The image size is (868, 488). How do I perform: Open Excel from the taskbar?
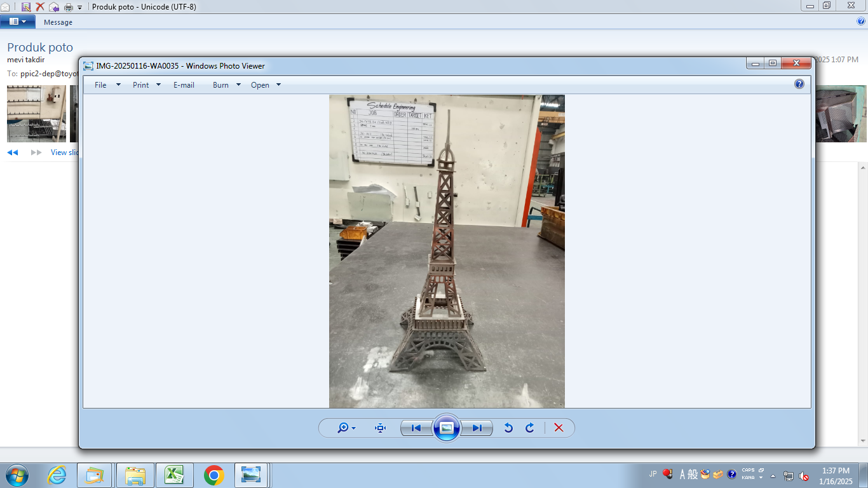click(174, 475)
